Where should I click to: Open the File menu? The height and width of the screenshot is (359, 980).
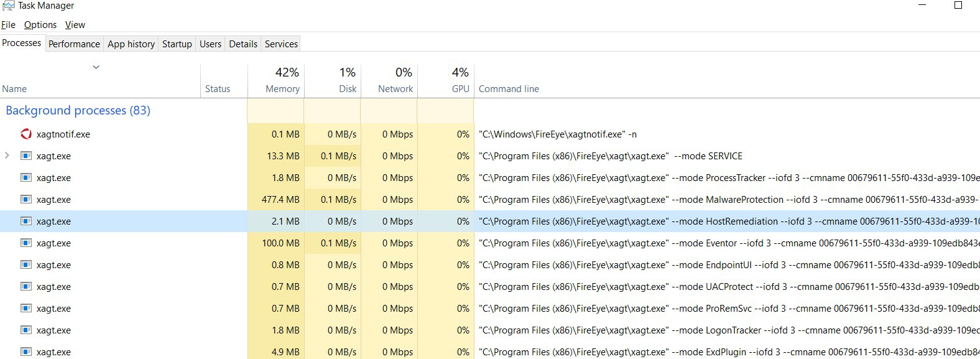pyautogui.click(x=8, y=25)
